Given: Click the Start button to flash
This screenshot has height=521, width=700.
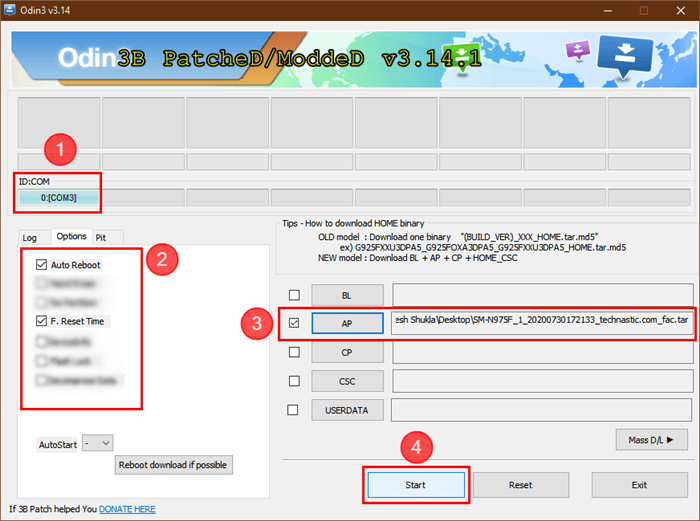Looking at the screenshot, I should click(416, 485).
